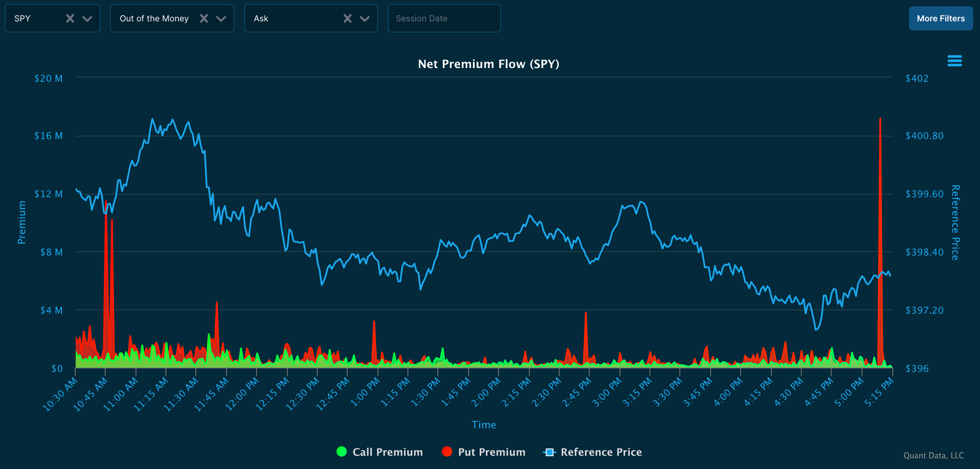Clear the Out of the Money filter

tap(204, 18)
